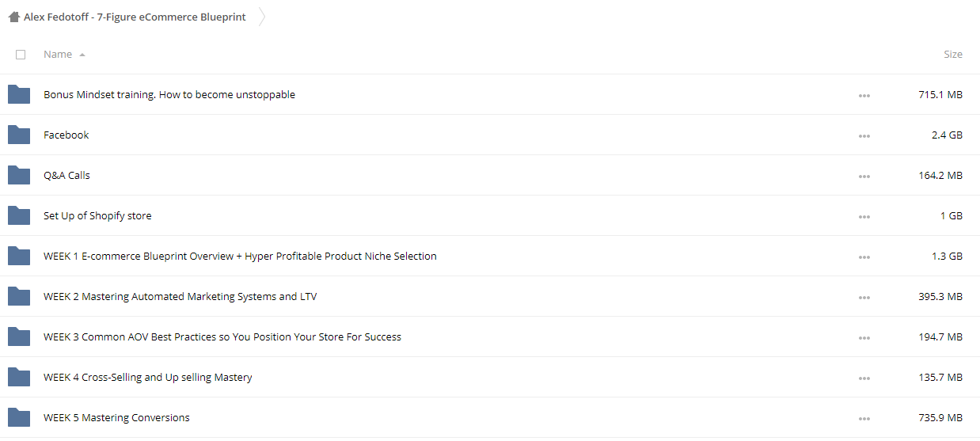Screen dimensions: 980x441
Task: Open WEEK 1 E-commerce Blueprint Overview folder link
Action: coord(240,256)
